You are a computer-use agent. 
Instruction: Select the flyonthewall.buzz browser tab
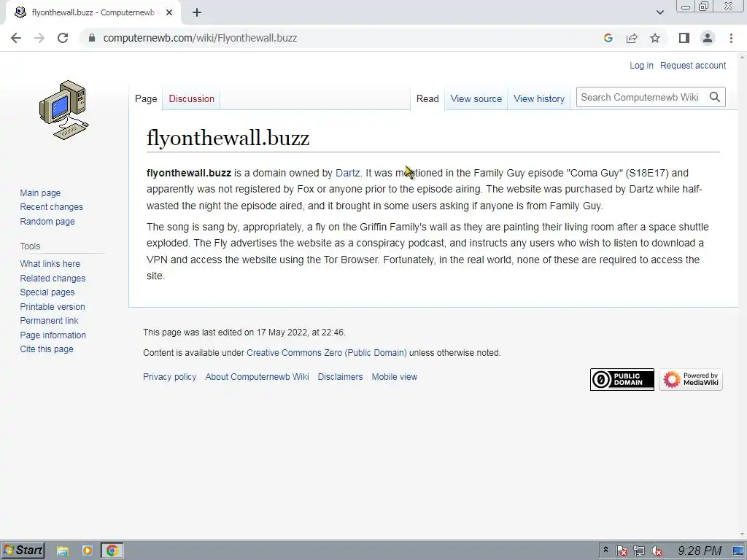pos(93,12)
